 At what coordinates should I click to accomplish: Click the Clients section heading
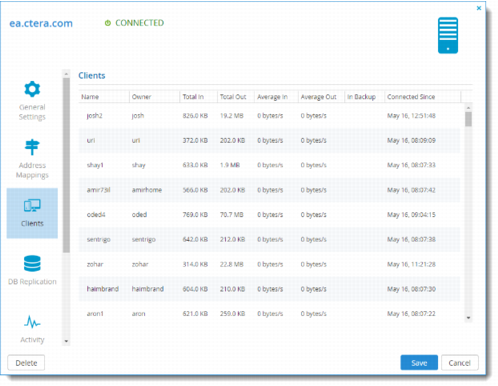[x=92, y=76]
